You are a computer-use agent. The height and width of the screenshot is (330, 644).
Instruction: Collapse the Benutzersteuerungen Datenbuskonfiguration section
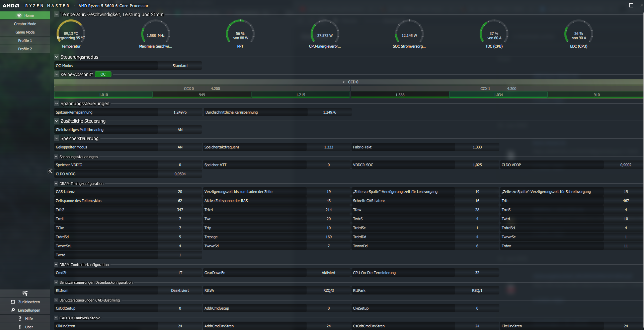(x=56, y=282)
